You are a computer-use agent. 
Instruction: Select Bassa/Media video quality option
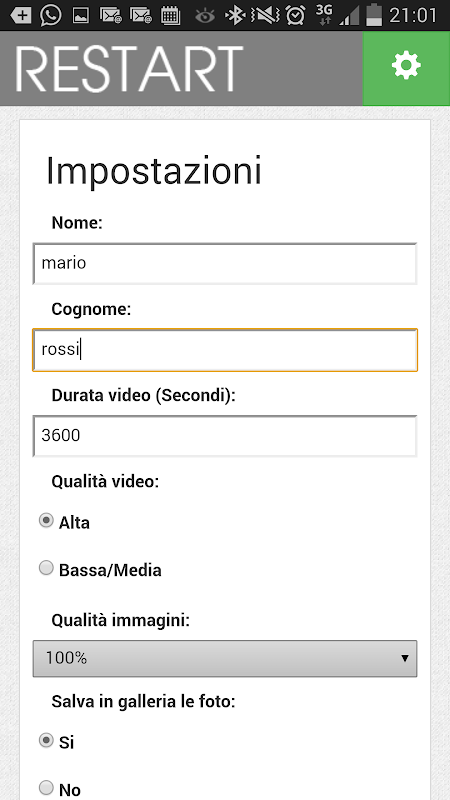coord(46,568)
